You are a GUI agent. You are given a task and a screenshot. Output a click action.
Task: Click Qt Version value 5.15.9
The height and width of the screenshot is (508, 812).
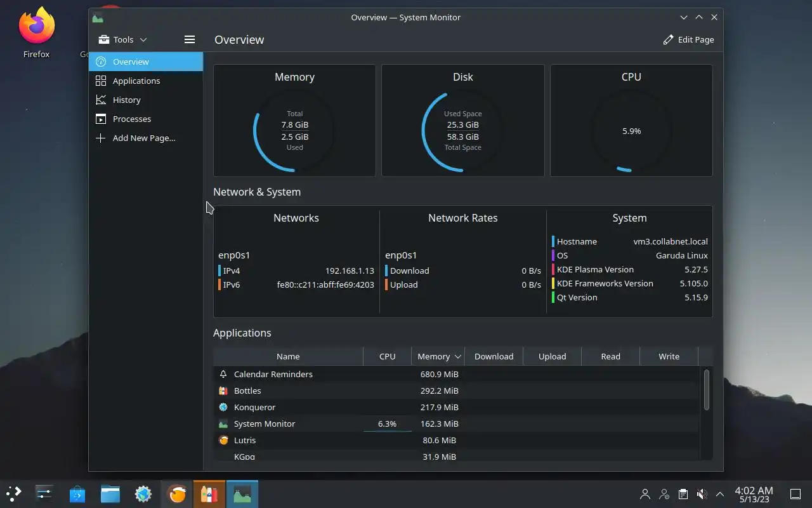(x=696, y=297)
